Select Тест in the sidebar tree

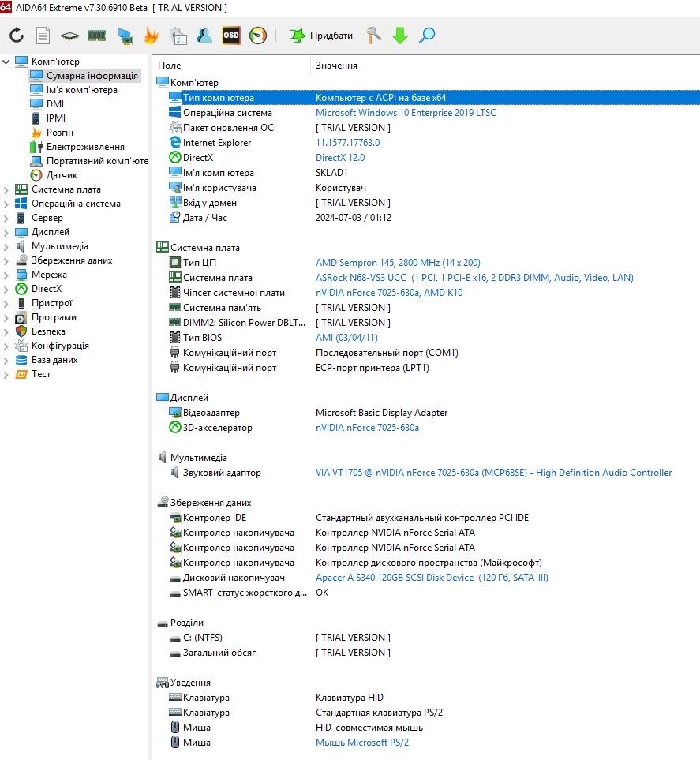[x=41, y=374]
